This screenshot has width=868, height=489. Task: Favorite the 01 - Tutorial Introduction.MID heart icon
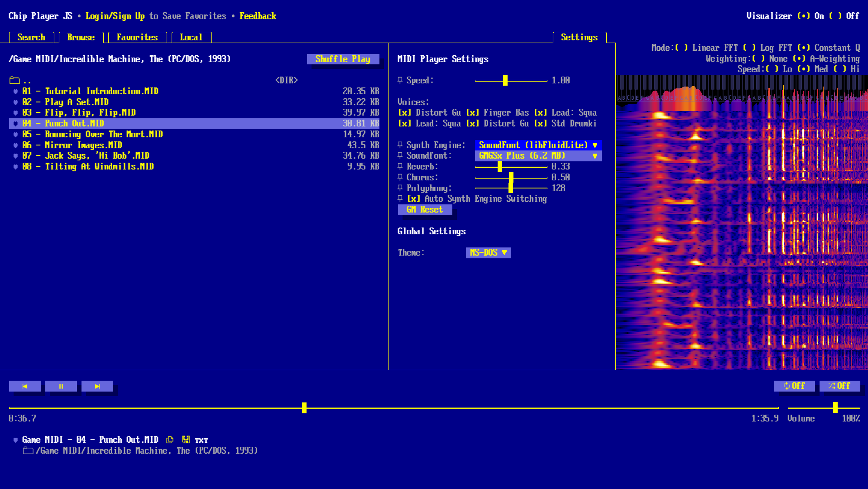15,92
